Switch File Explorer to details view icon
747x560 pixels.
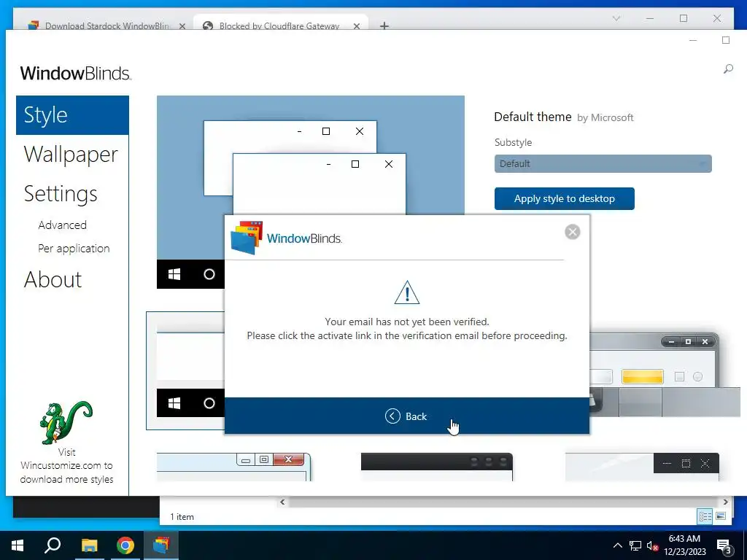[x=705, y=516]
